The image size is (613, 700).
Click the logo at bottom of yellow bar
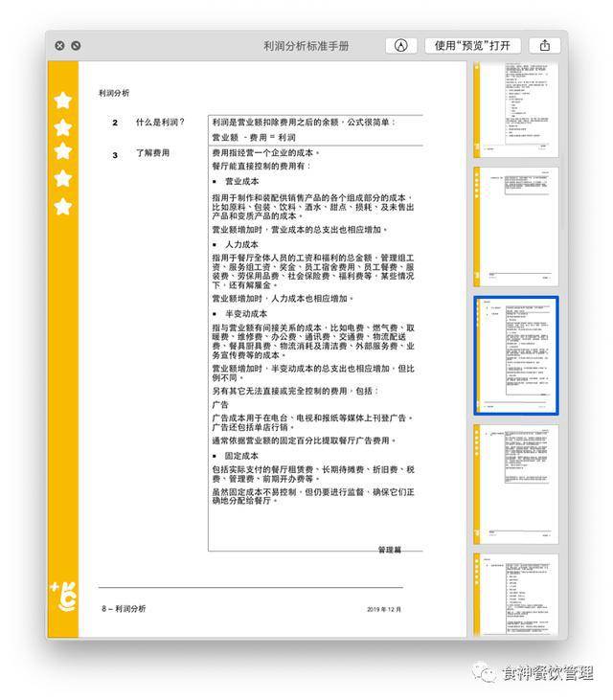(x=63, y=594)
